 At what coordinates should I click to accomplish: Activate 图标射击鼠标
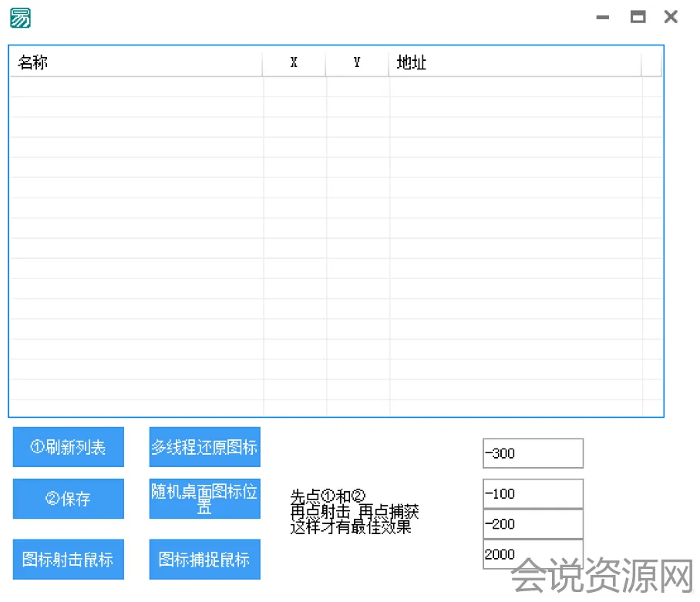(x=68, y=560)
